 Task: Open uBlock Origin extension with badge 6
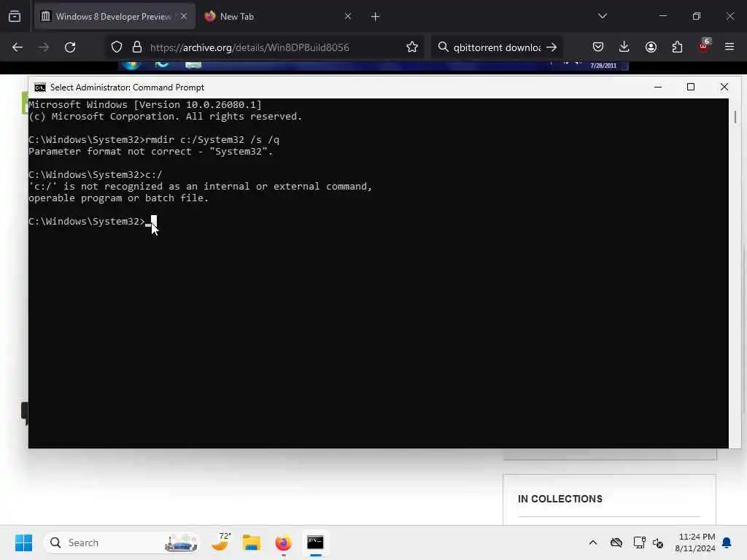point(704,46)
